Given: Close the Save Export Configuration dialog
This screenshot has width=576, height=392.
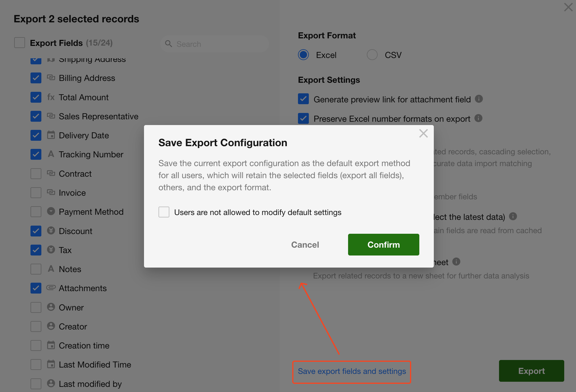Looking at the screenshot, I should click(423, 133).
